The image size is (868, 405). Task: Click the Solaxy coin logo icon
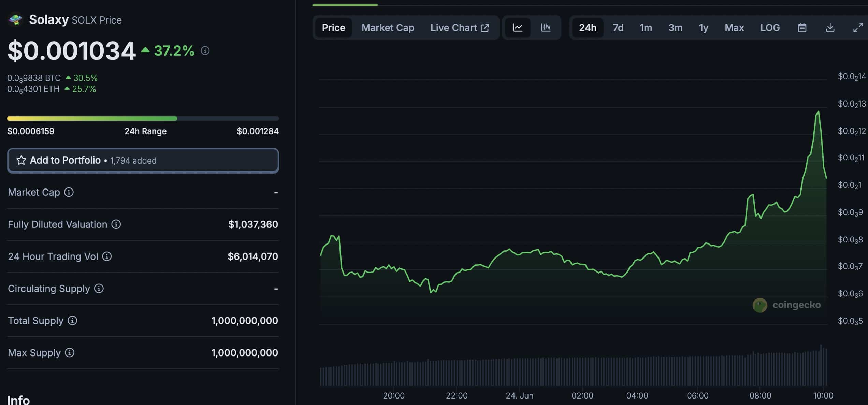[15, 19]
